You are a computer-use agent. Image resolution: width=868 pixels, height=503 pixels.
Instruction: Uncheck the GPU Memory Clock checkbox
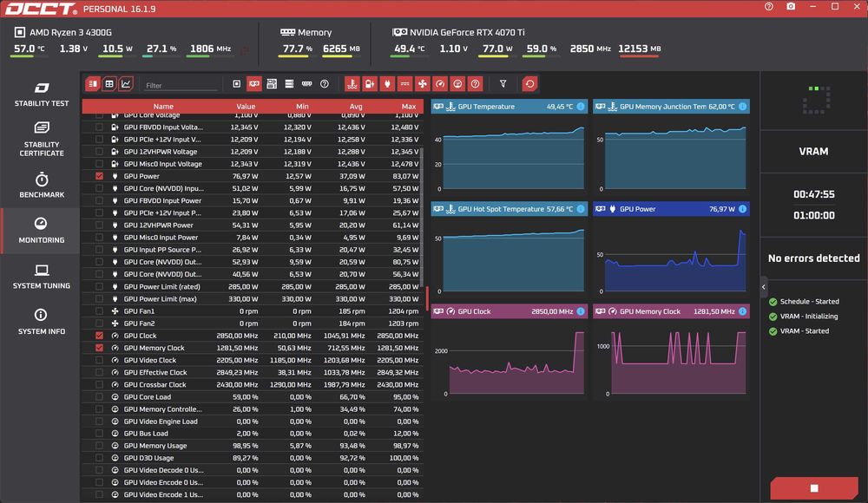(x=99, y=348)
